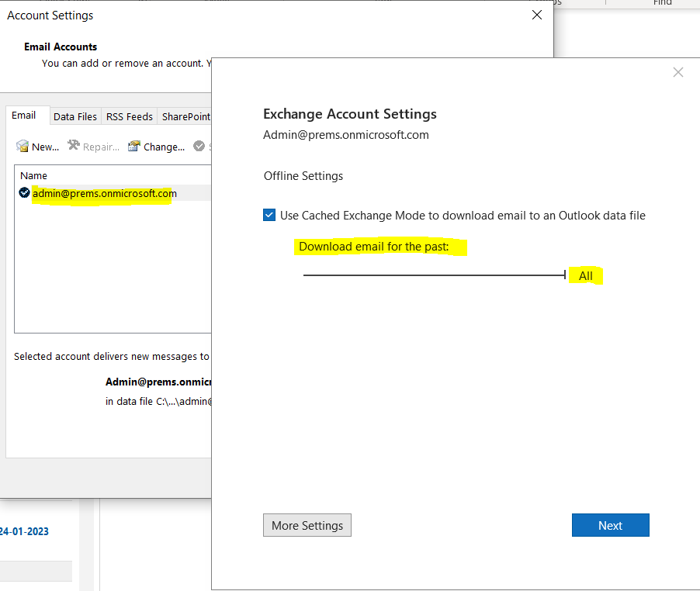The height and width of the screenshot is (591, 700).
Task: Click the 'All' slider value label
Action: tap(586, 275)
